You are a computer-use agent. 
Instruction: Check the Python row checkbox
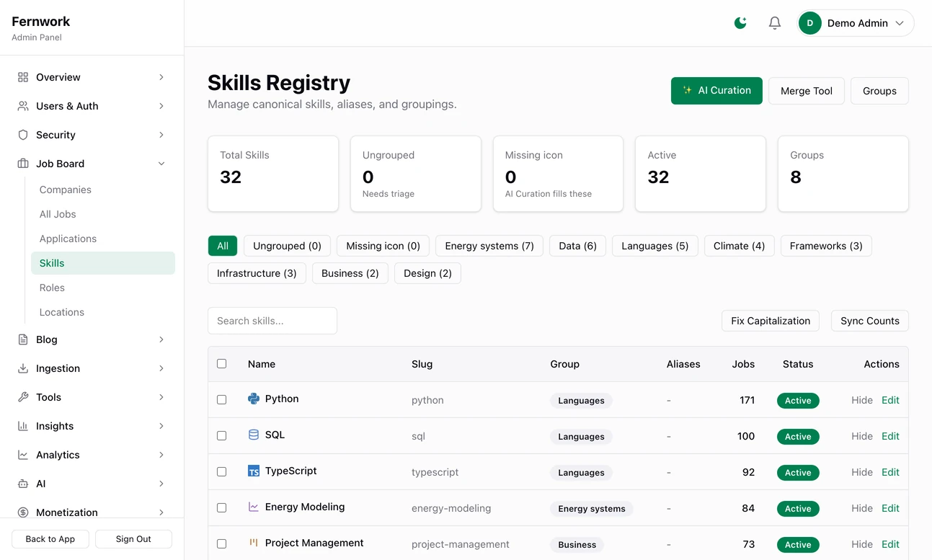[221, 400]
